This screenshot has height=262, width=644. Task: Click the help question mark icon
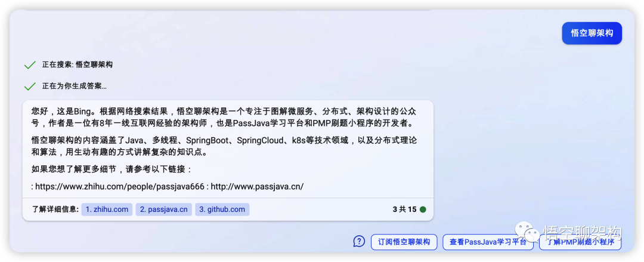359,242
